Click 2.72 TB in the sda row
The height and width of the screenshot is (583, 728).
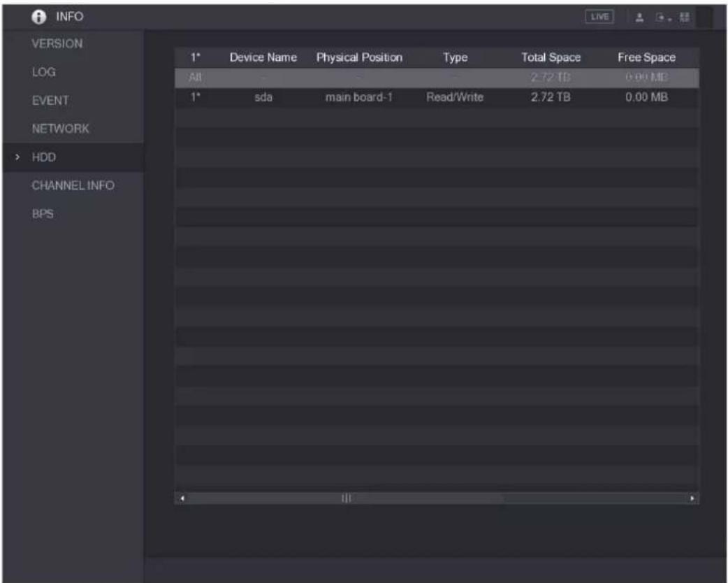coord(551,97)
